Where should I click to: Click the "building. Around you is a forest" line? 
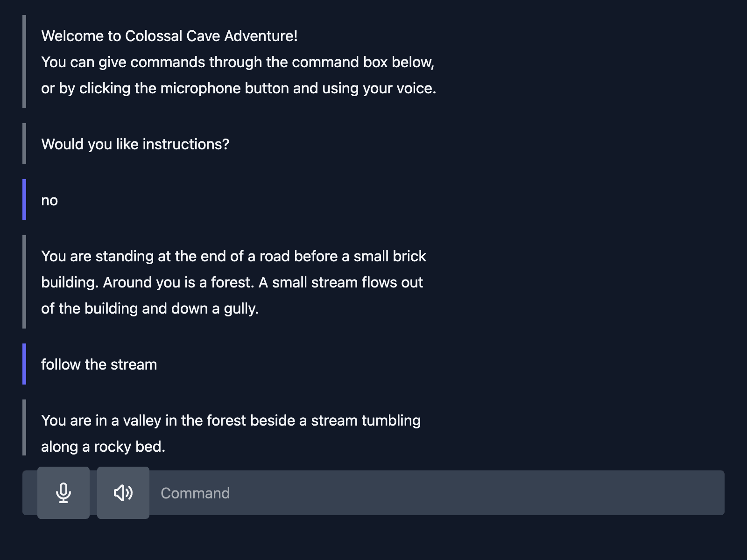coord(232,282)
